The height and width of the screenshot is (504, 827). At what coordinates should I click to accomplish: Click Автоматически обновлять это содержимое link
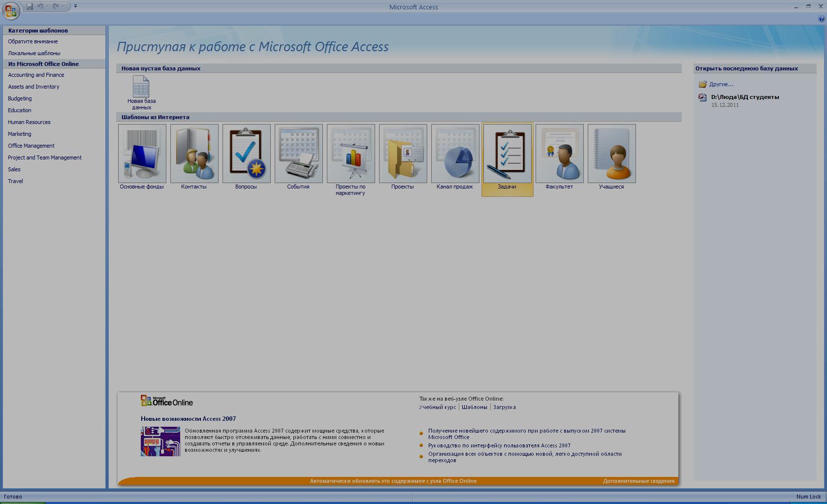point(393,481)
